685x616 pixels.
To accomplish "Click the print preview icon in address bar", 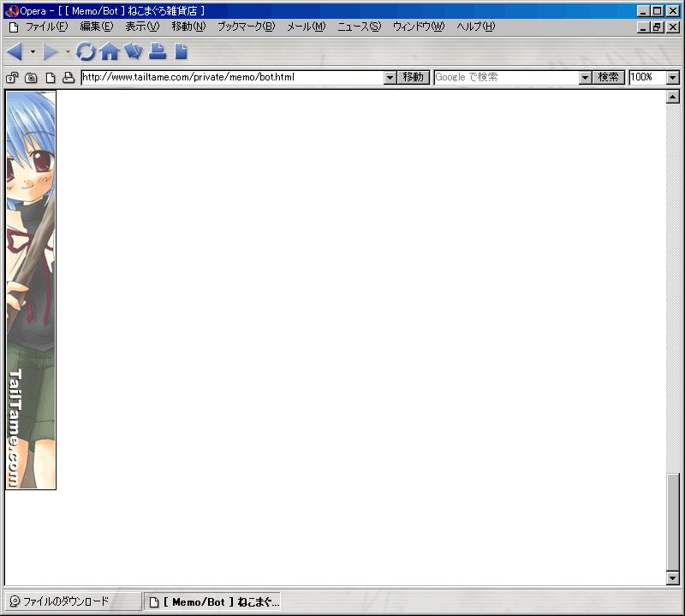I will point(68,78).
